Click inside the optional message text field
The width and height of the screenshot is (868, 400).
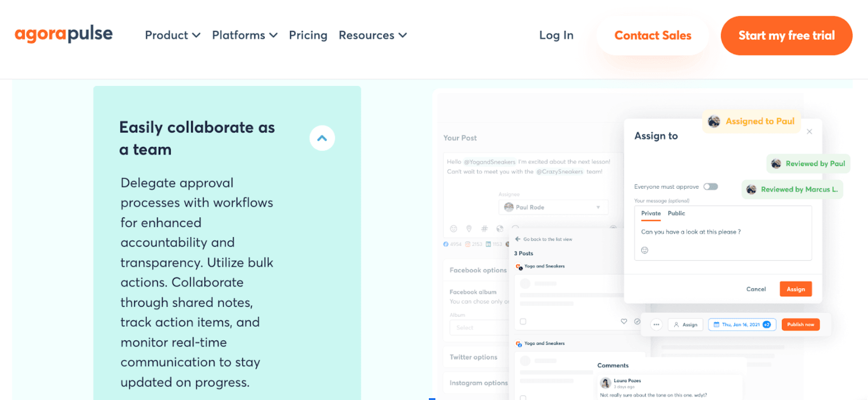click(x=723, y=233)
